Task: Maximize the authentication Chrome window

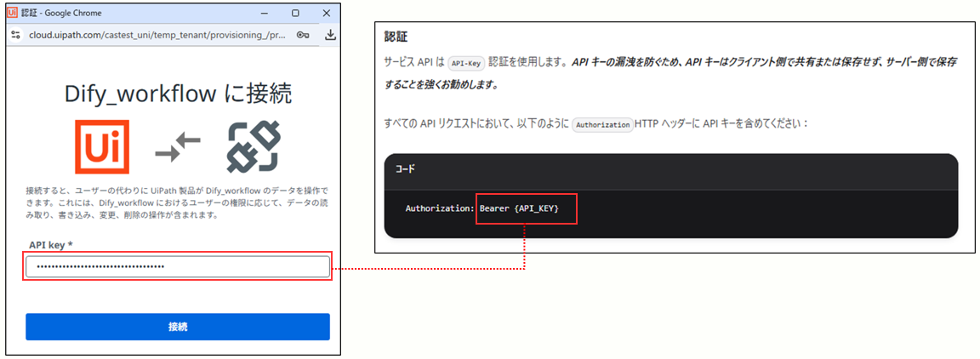Action: tap(294, 14)
